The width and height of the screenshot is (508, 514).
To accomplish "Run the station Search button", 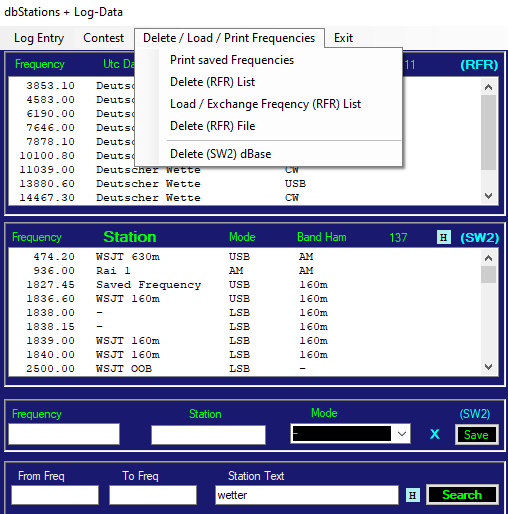I will click(x=462, y=495).
